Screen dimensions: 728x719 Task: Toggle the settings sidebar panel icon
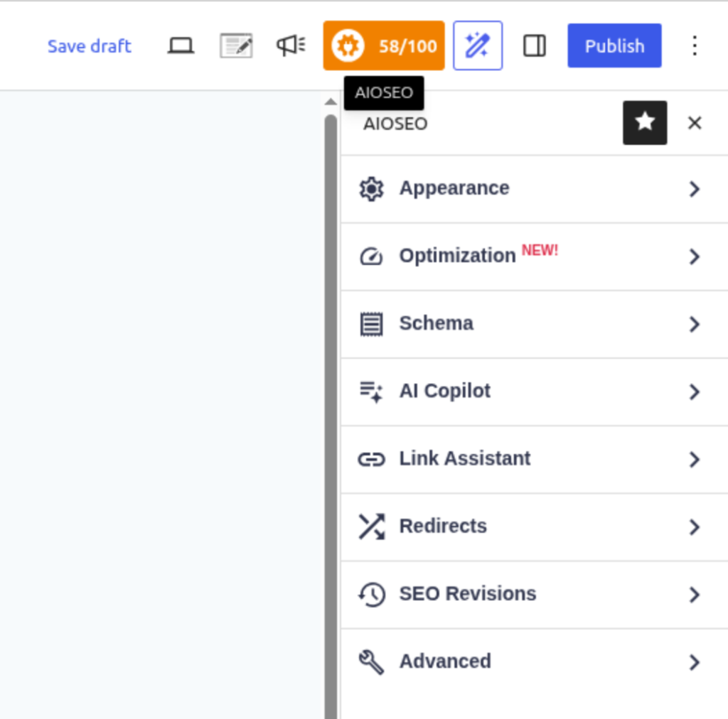(x=535, y=46)
